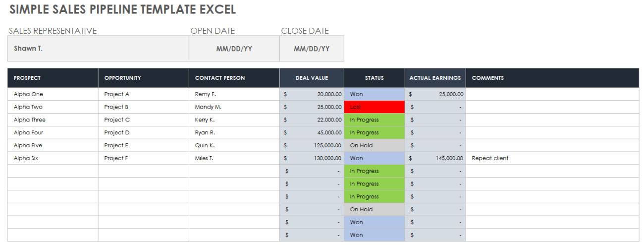Viewport: 644px width, 245px height.
Task: Select contact person Mandy M.
Action: click(234, 107)
